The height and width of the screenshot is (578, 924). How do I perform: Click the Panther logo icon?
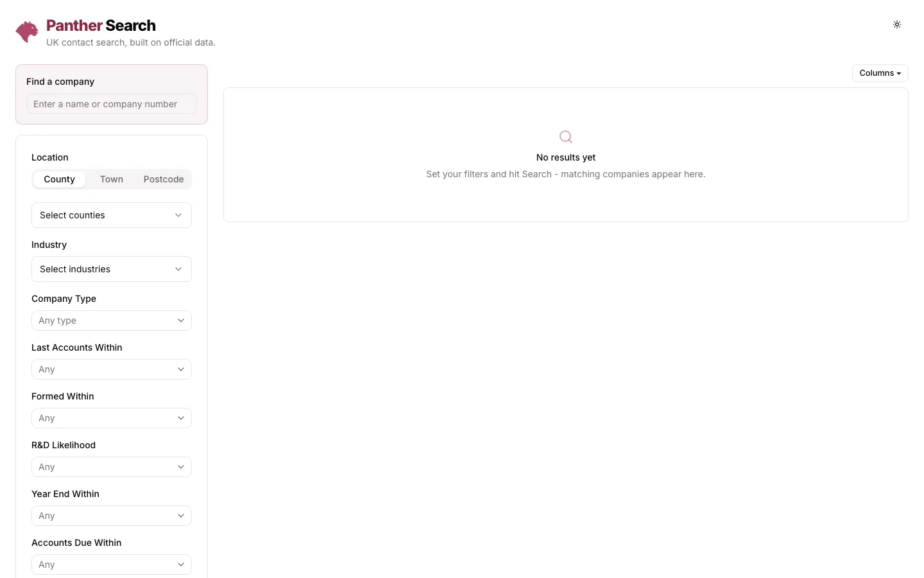coord(27,32)
